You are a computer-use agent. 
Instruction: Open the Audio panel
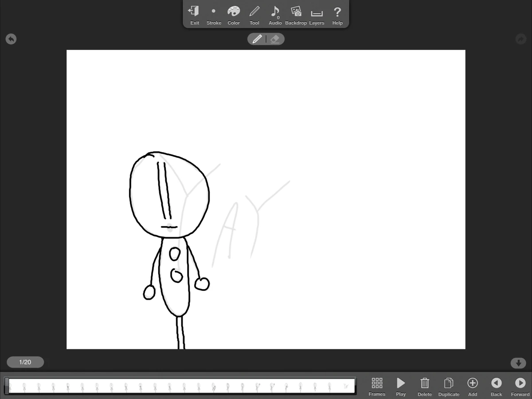pos(275,14)
